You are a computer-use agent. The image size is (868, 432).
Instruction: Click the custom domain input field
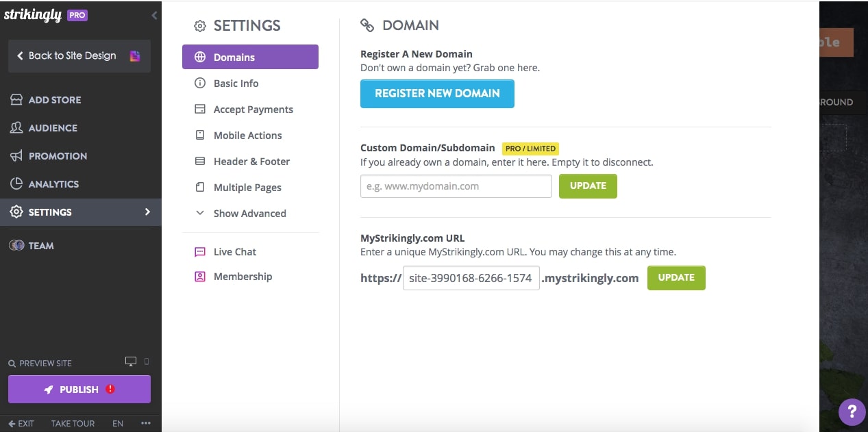pyautogui.click(x=456, y=186)
